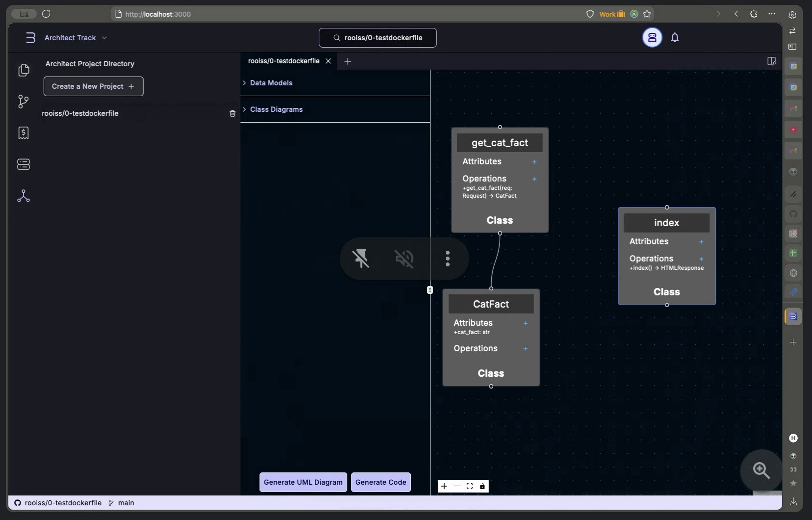Add attribute to get_cat_fact class
Screen dimensions: 812x520
point(534,162)
